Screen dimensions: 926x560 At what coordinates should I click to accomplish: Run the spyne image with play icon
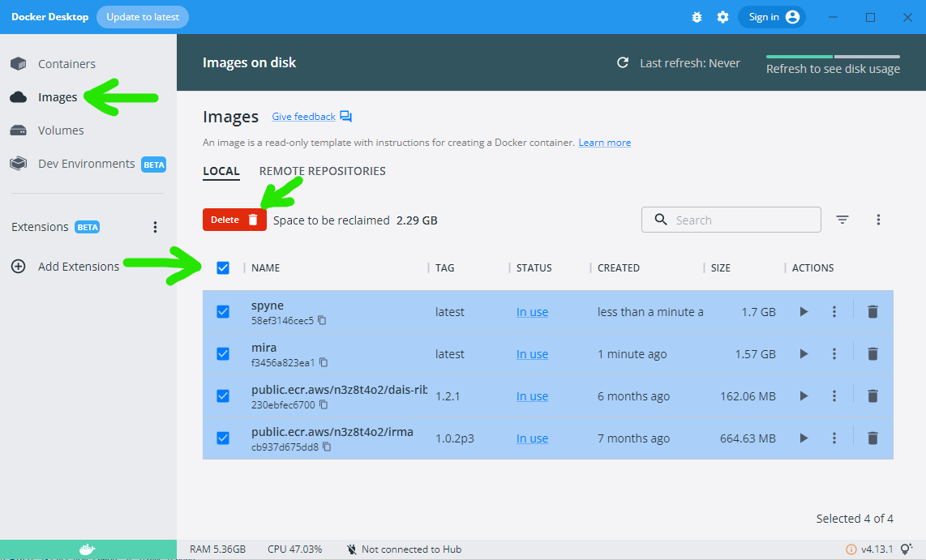tap(804, 311)
